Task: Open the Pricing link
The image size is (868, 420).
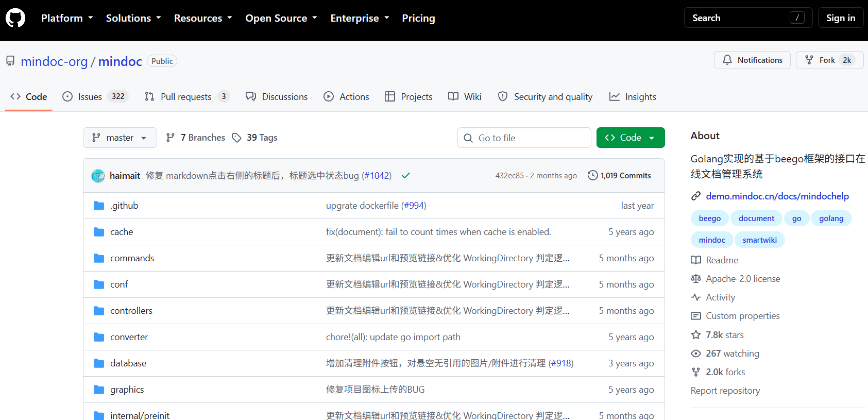Action: pyautogui.click(x=418, y=18)
